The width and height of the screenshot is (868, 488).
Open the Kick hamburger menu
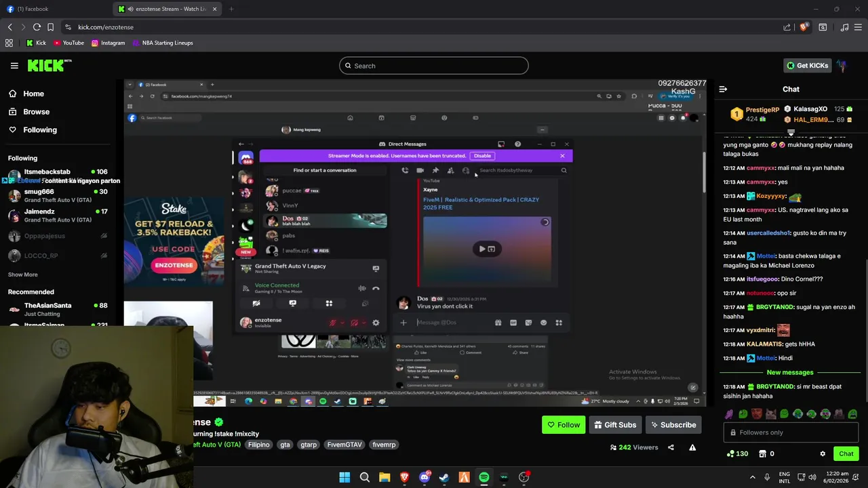pos(14,66)
